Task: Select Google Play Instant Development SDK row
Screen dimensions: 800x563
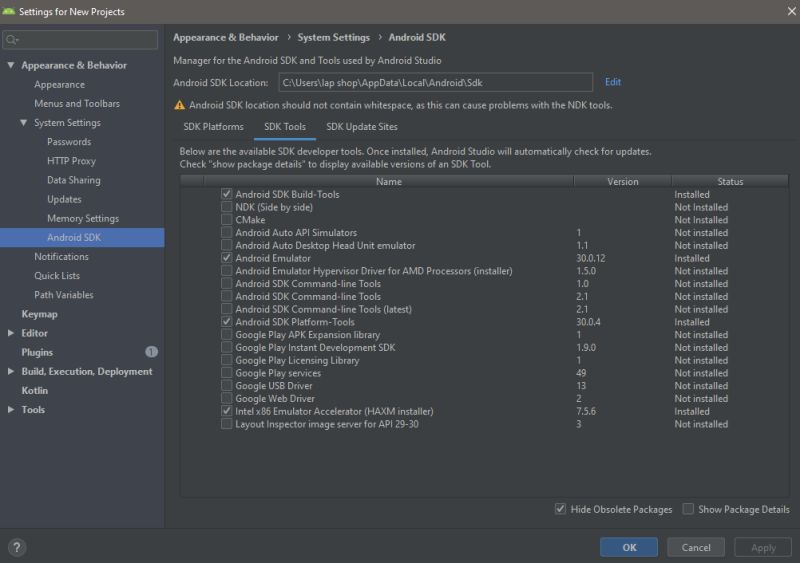Action: tap(484, 347)
